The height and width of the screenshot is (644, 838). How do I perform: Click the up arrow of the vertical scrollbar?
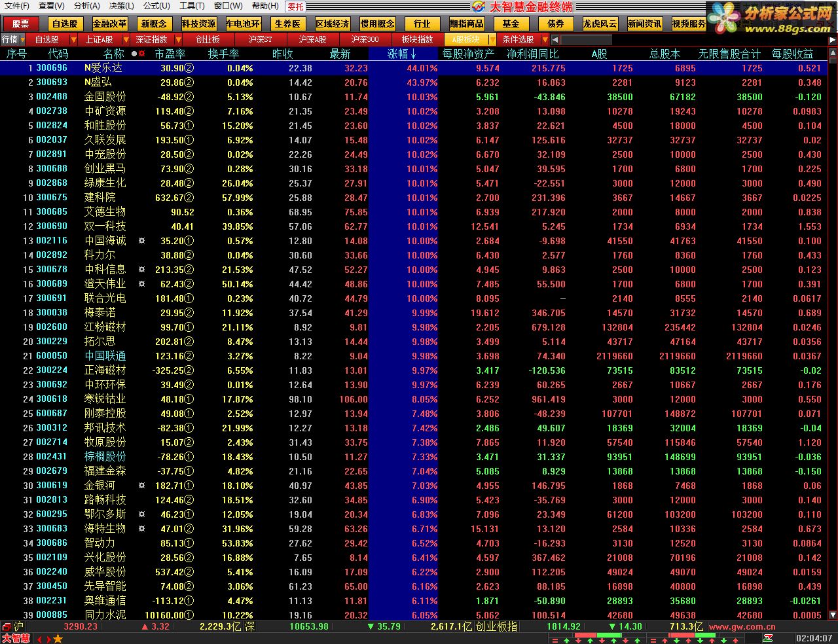[833, 54]
